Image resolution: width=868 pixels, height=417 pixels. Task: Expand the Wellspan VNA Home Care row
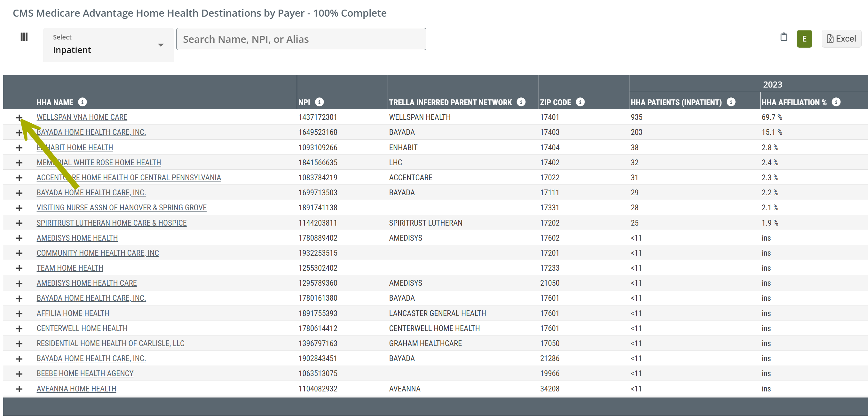point(19,118)
